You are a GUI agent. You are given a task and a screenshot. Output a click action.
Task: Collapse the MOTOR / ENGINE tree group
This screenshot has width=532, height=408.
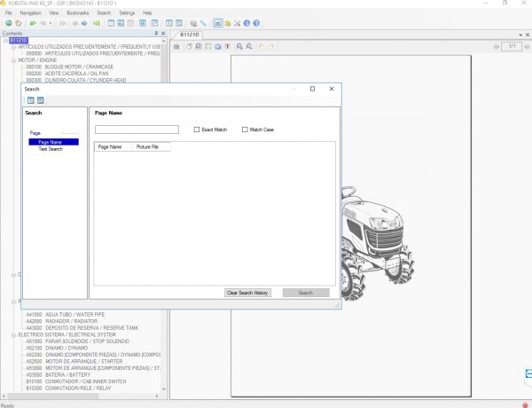pos(15,60)
